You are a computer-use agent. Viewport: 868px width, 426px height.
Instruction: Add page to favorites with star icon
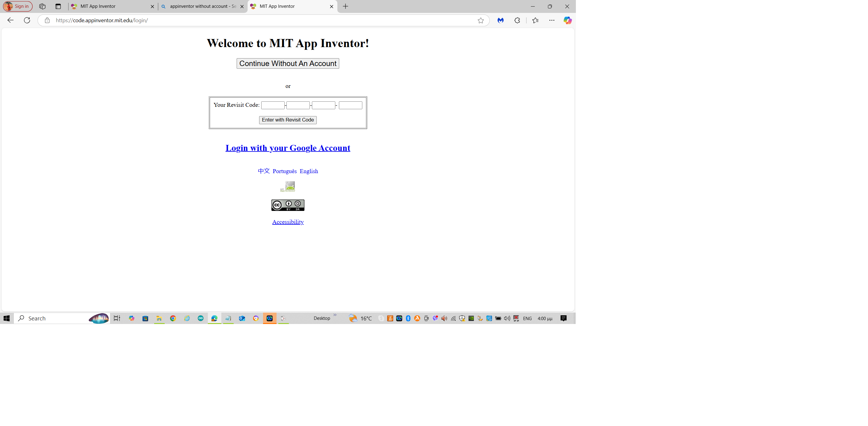coord(481,20)
